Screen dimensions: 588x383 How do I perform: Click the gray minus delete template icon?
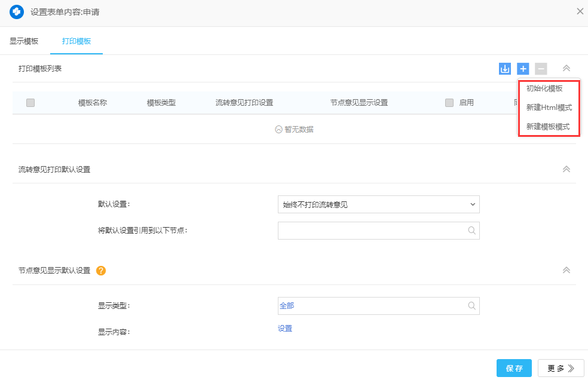541,69
